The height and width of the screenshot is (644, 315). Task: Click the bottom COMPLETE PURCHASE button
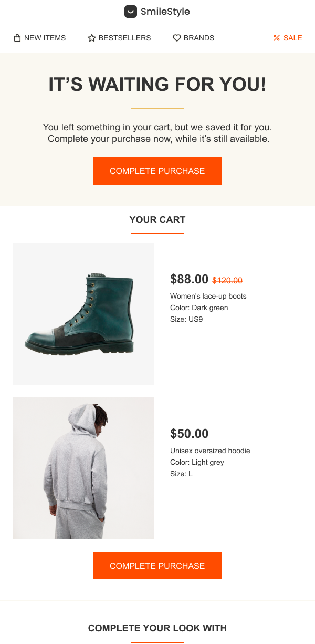pyautogui.click(x=157, y=566)
